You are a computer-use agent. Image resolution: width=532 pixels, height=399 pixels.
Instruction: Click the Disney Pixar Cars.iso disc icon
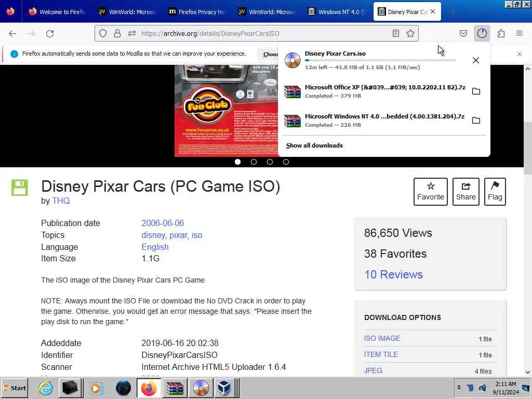click(x=292, y=60)
